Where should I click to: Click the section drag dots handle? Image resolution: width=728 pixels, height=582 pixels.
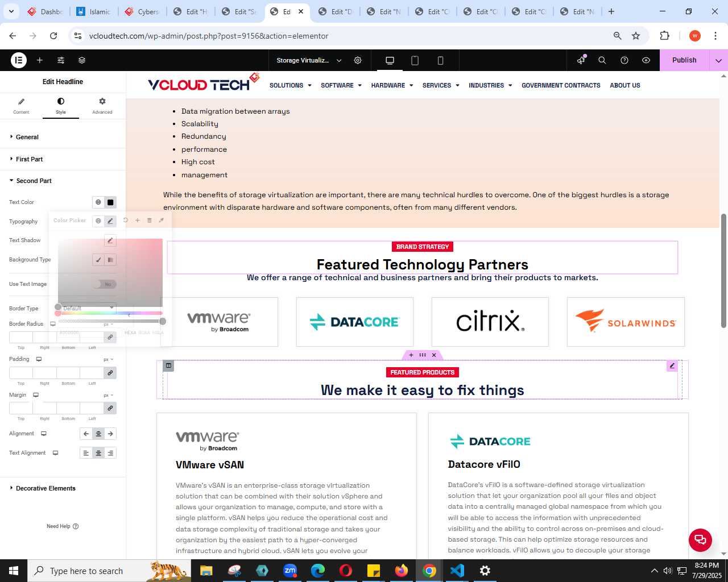click(x=423, y=355)
